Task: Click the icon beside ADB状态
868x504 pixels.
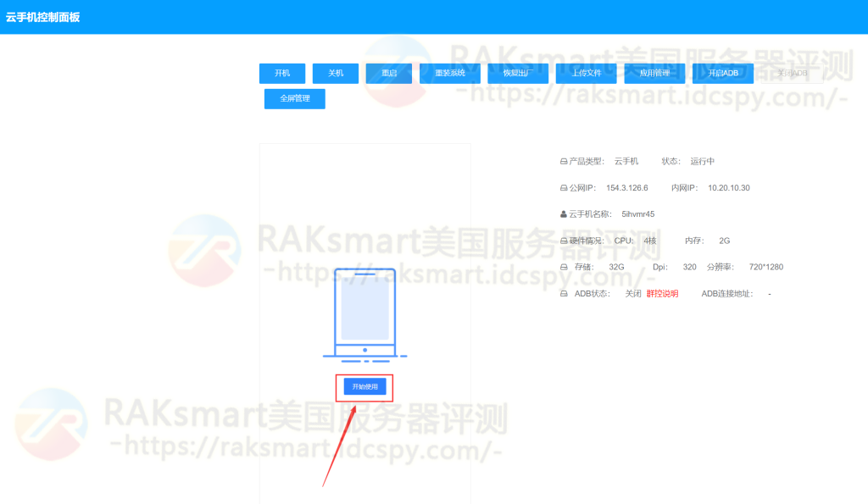Action: pos(564,294)
